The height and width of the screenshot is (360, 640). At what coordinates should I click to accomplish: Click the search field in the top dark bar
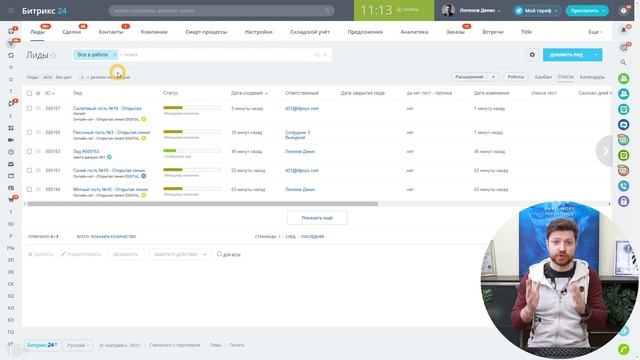coord(221,11)
